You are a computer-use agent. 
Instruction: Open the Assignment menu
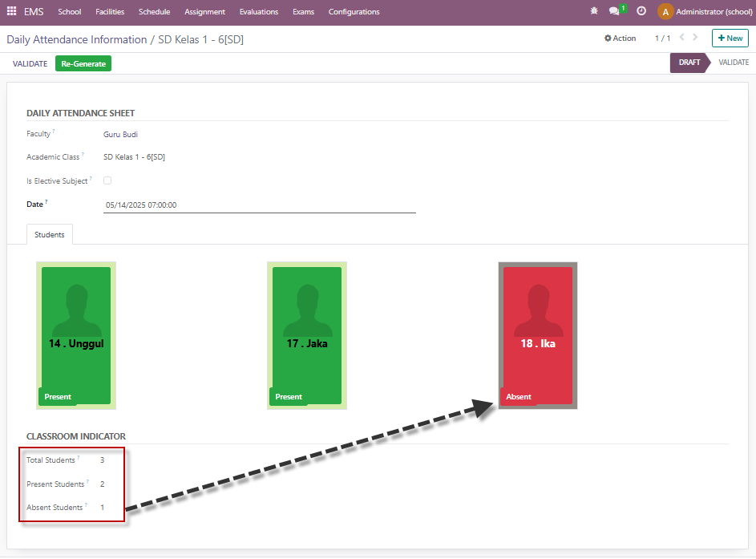[x=205, y=11]
